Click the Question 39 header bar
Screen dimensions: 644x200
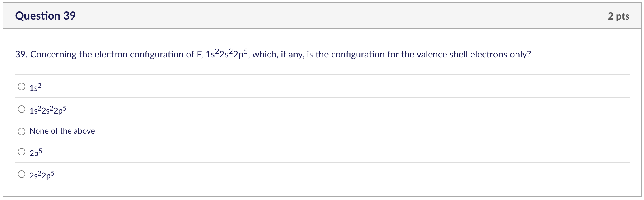pos(317,16)
